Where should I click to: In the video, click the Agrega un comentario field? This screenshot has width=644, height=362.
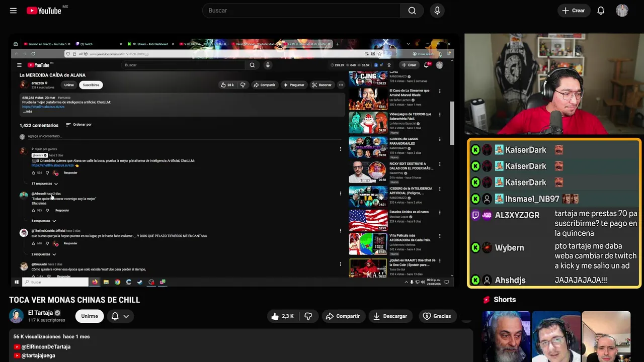[185, 136]
